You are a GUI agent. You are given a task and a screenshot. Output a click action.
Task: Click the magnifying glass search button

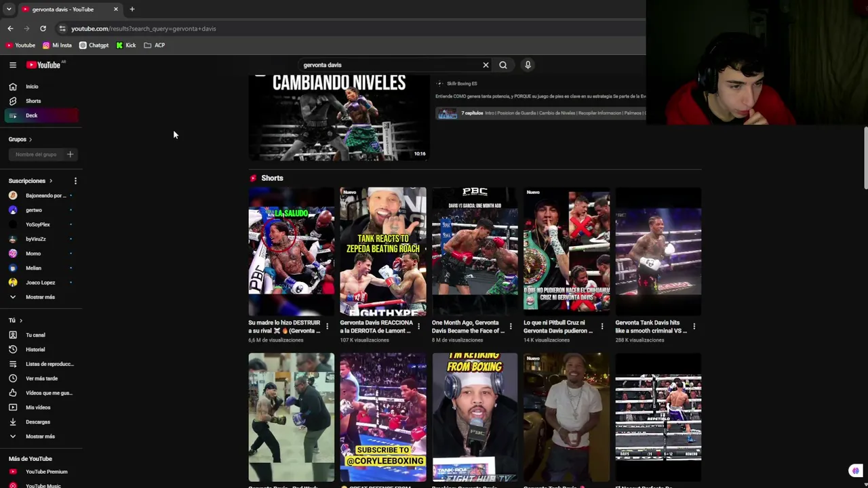point(503,65)
